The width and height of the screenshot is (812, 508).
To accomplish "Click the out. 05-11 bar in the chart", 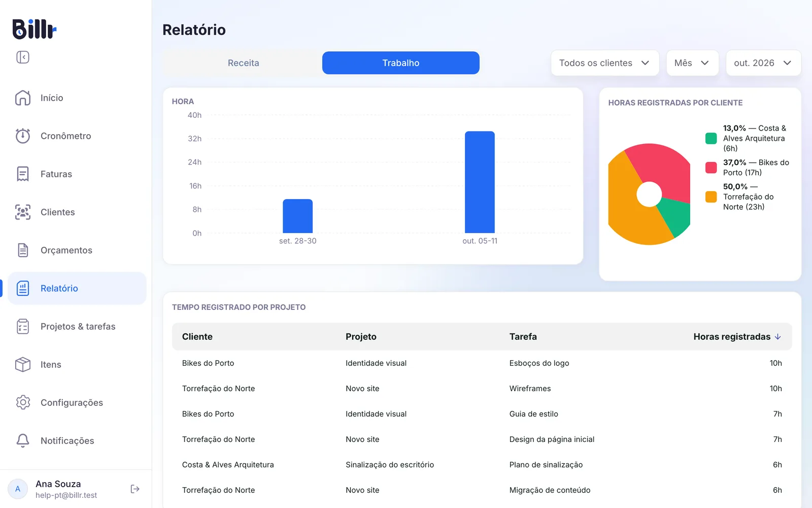I will pyautogui.click(x=480, y=182).
